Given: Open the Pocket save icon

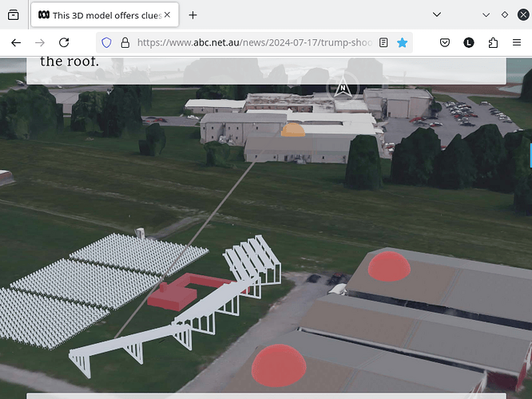Looking at the screenshot, I should coord(446,42).
